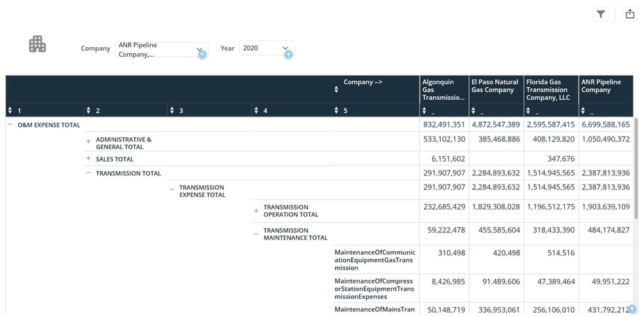Image resolution: width=644 pixels, height=317 pixels.
Task: Click the cell value 1,196,512,175
Action: (x=551, y=207)
